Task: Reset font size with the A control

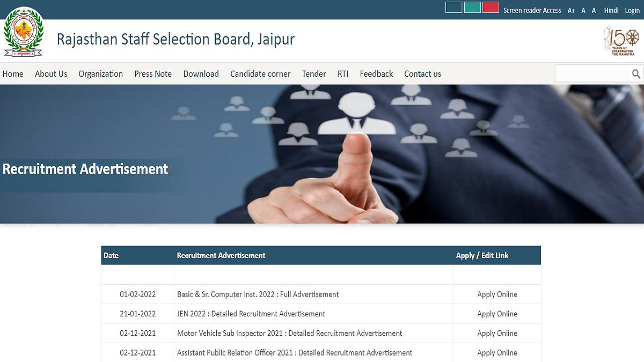Action: [583, 10]
